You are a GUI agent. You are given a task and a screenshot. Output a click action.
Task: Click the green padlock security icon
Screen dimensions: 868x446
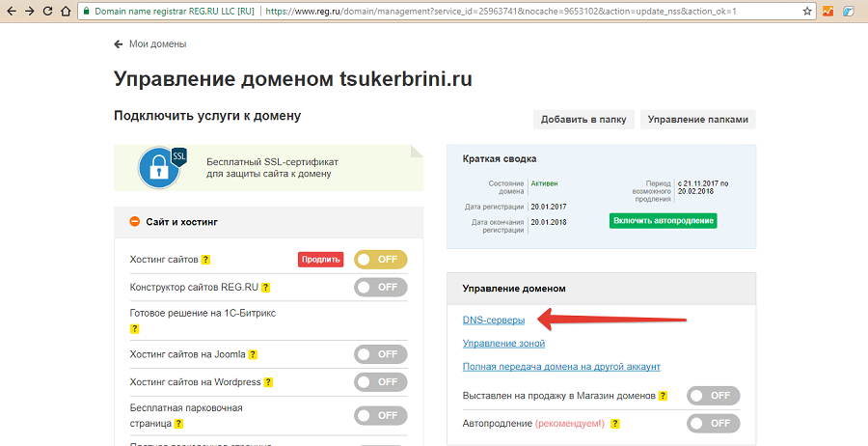[86, 11]
